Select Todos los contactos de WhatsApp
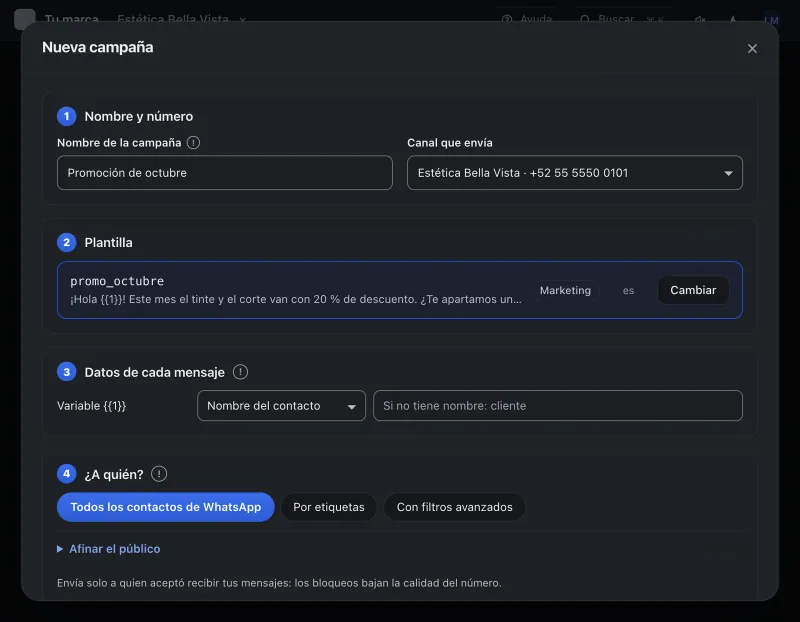The image size is (800, 622). click(166, 507)
